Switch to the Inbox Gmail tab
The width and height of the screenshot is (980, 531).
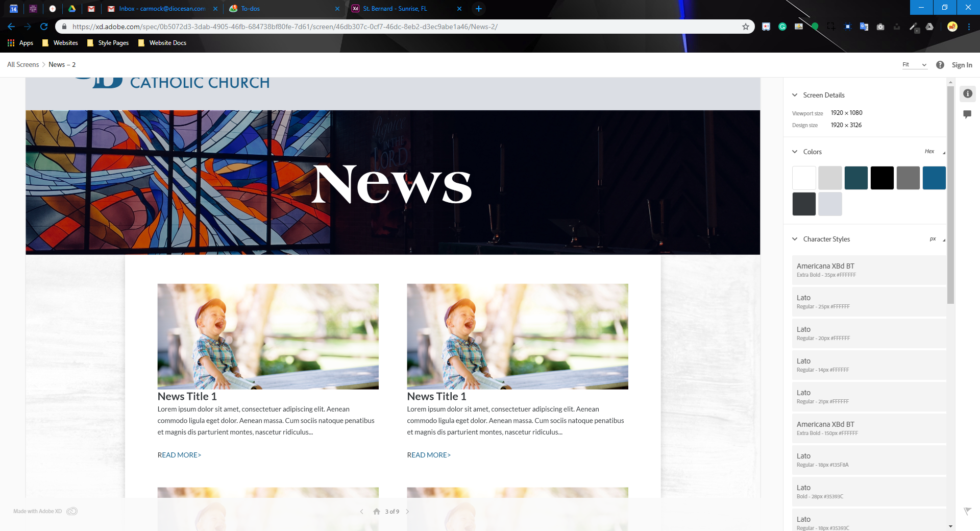point(162,9)
